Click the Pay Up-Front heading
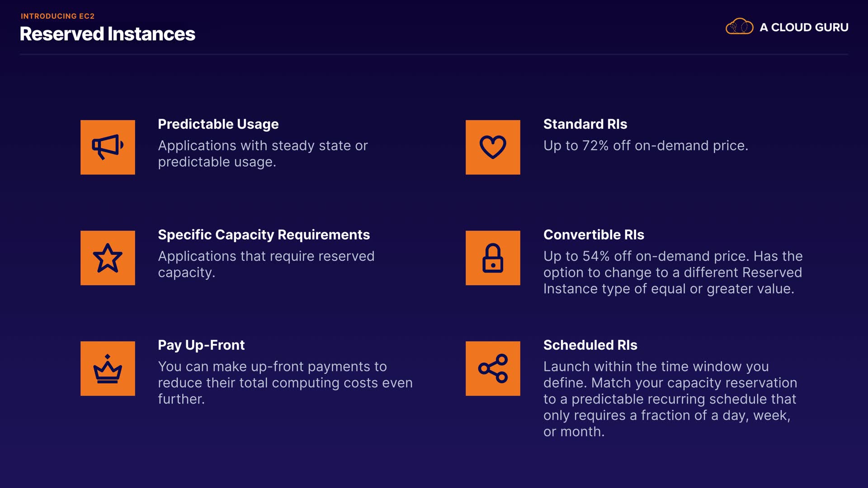This screenshot has height=488, width=868. coord(201,345)
